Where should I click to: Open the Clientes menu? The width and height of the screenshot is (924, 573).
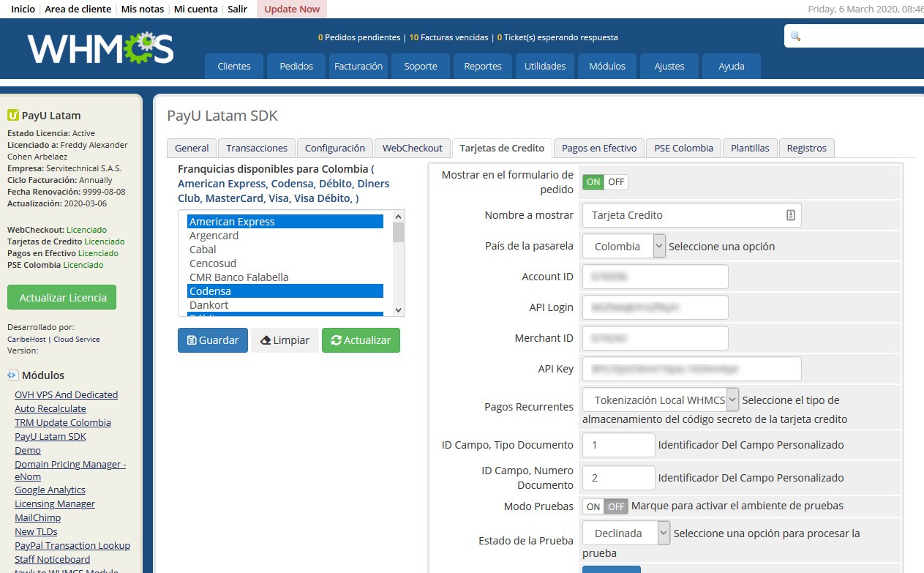(x=234, y=66)
